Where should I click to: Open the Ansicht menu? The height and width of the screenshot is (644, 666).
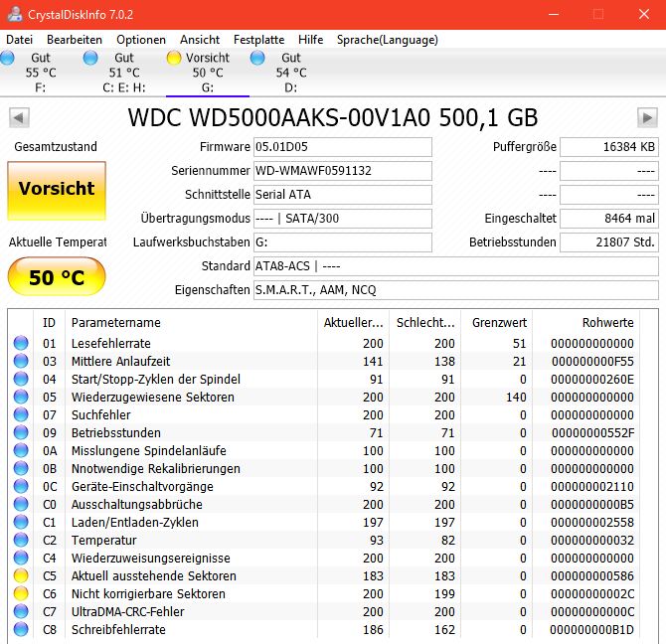click(200, 40)
